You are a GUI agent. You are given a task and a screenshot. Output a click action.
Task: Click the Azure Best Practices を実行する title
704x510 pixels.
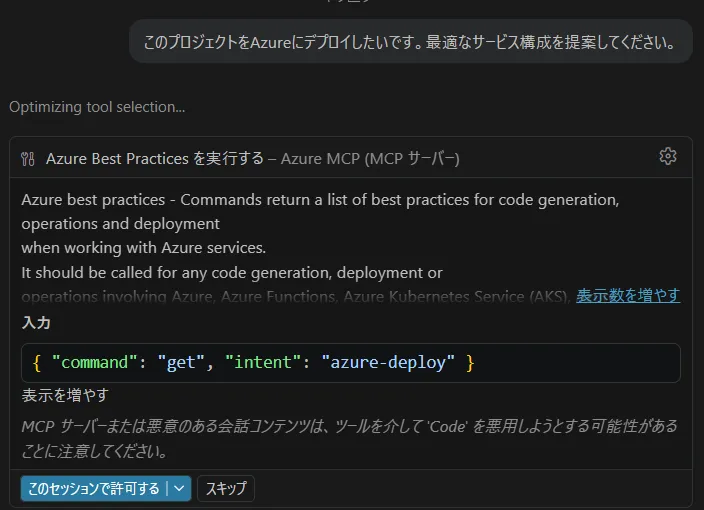pos(154,158)
